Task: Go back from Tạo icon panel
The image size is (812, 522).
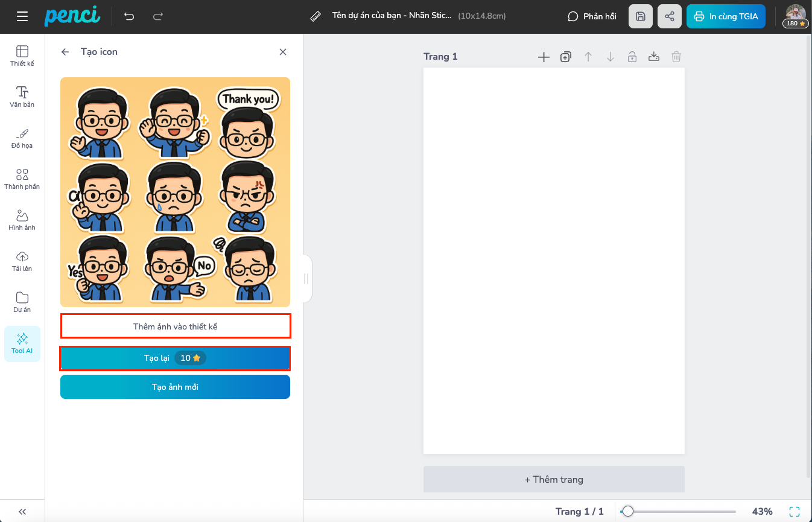Action: (x=65, y=52)
